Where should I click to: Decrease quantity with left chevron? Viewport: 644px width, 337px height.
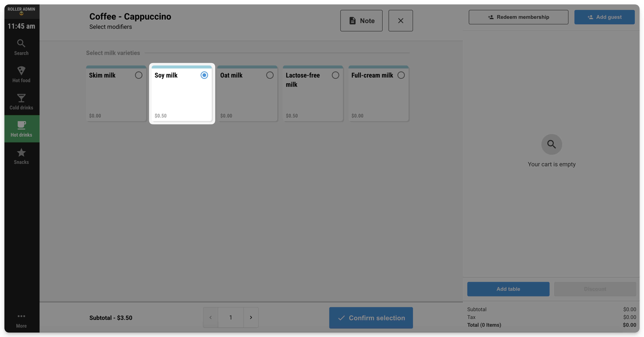tap(211, 317)
